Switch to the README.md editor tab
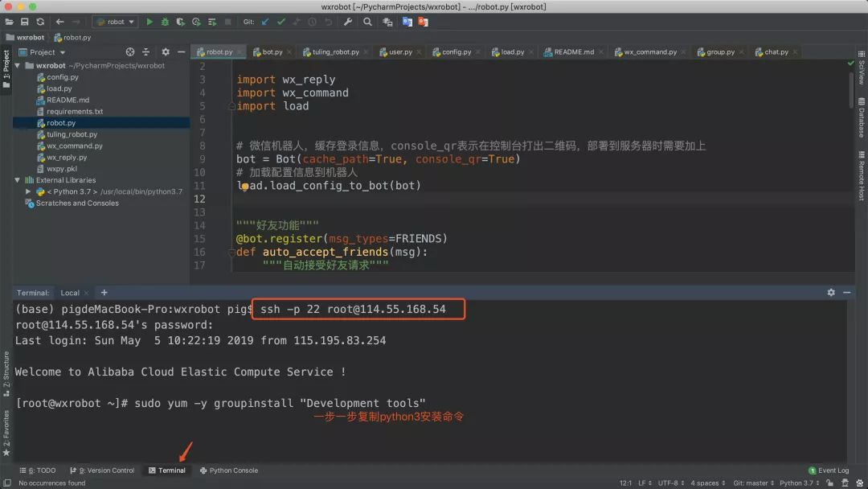The width and height of the screenshot is (868, 489). [574, 52]
